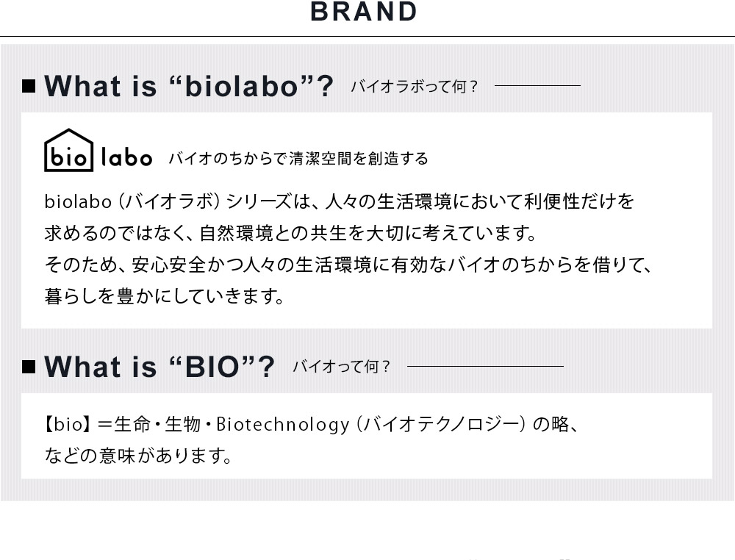The width and height of the screenshot is (735, 560).
Task: Click the labo wordmark next to logo
Action: [126, 157]
